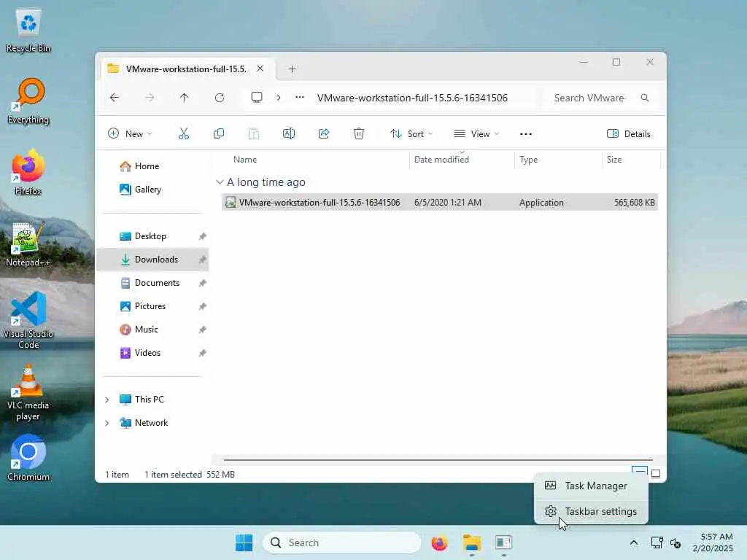Screen dimensions: 747x560
Task: Click the Copy icon in toolbar
Action: pos(219,134)
